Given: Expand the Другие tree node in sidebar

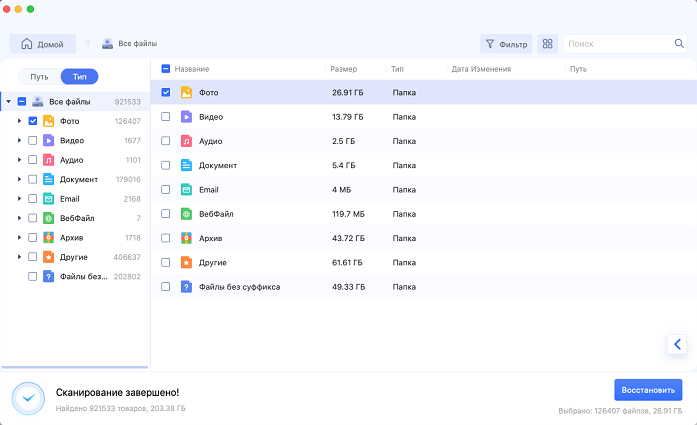Looking at the screenshot, I should [19, 257].
